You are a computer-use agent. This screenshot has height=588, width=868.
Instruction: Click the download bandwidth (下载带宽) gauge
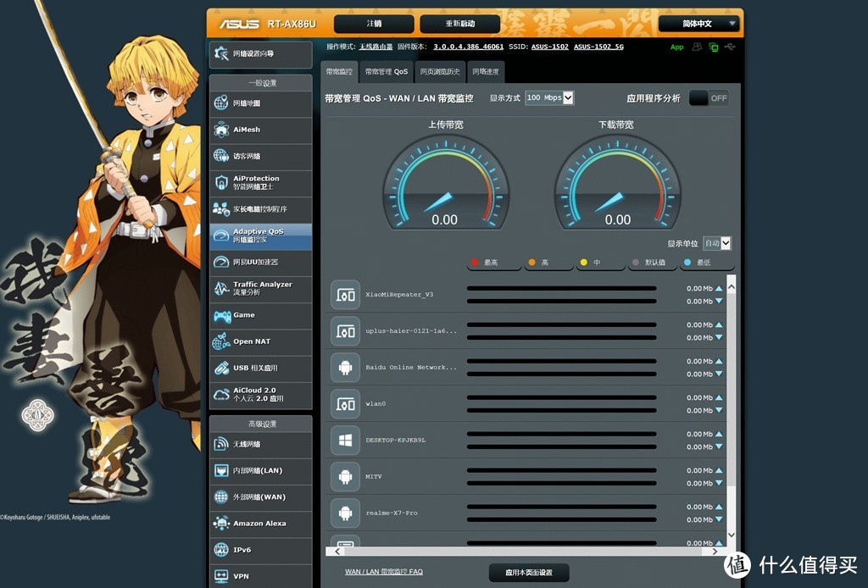click(618, 182)
